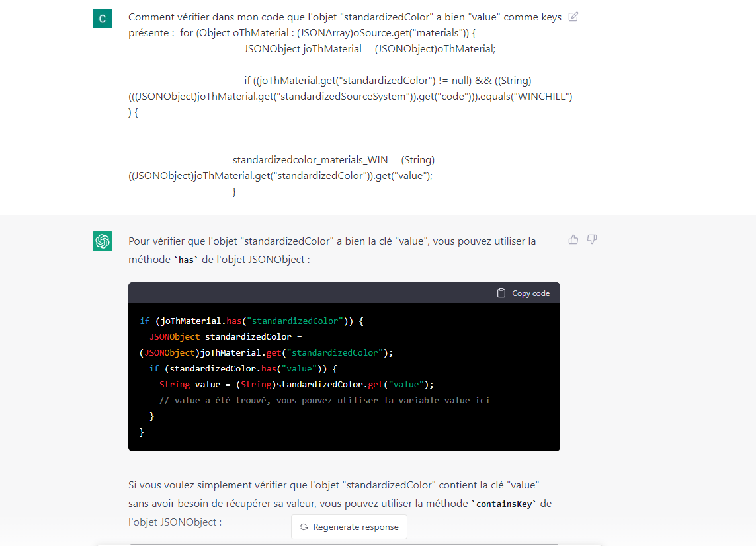
Task: Click the code line '(JSONObject)joThMaterial.get("standardizedColor");' in the code block
Action: pos(267,353)
